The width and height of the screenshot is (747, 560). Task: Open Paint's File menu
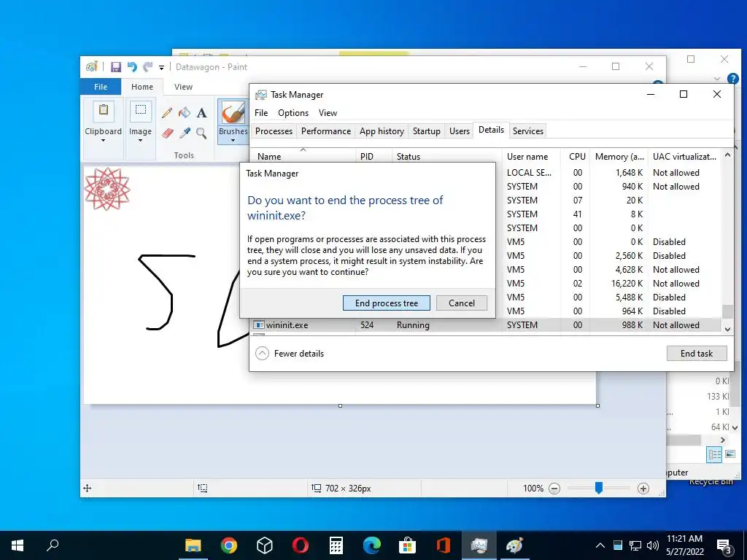[101, 87]
